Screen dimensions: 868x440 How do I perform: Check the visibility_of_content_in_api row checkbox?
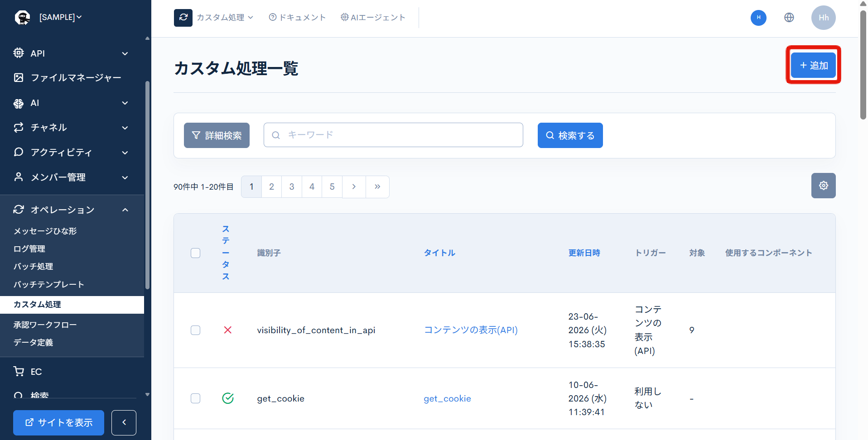tap(195, 330)
